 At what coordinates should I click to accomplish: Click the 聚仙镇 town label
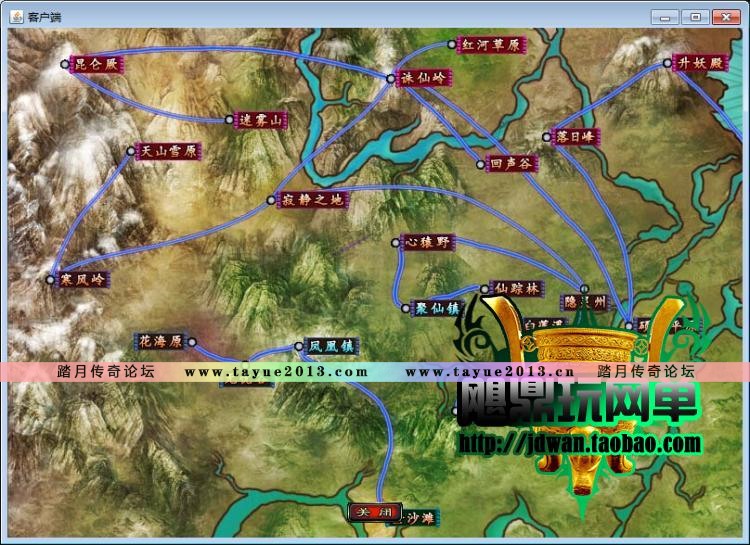click(x=437, y=308)
